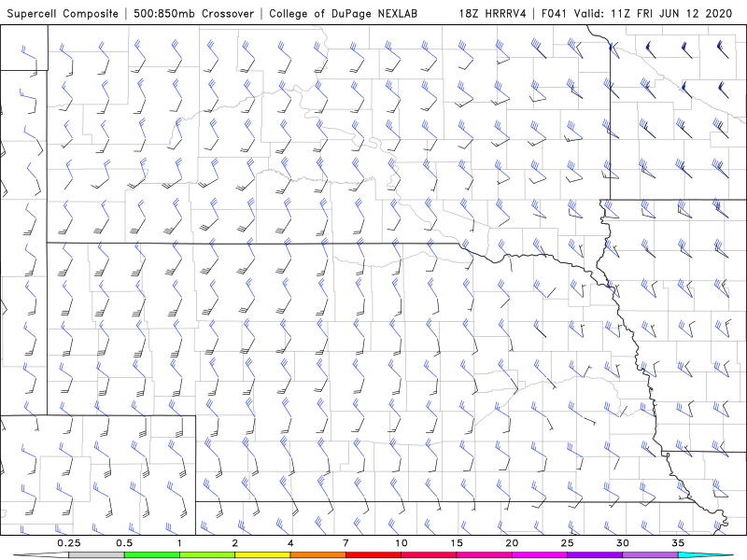The image size is (747, 560).
Task: Pick the dark purple segment between 25 and 30
Action: tap(595, 555)
